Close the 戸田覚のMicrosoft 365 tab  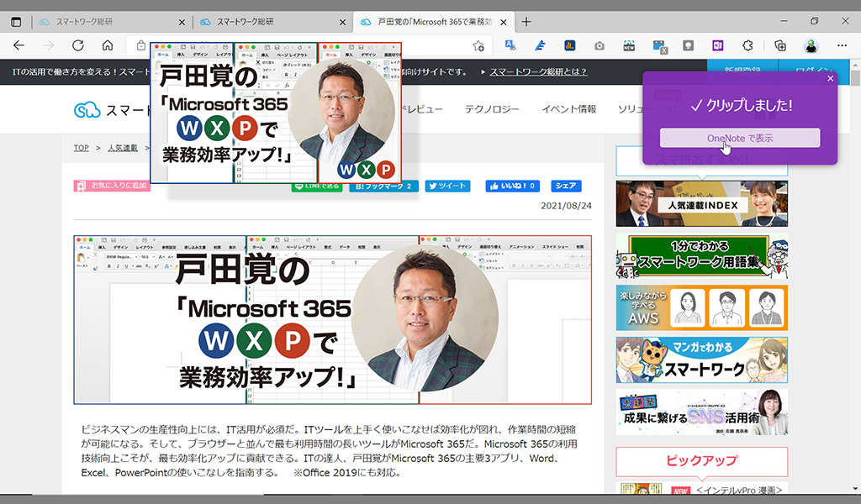click(x=504, y=23)
